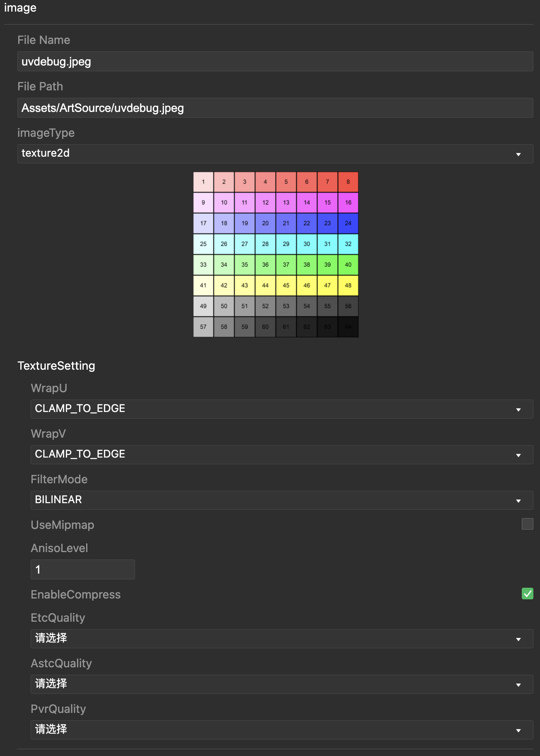Enable the UseMipmap checkbox
Image resolution: width=540 pixels, height=756 pixels.
(527, 524)
